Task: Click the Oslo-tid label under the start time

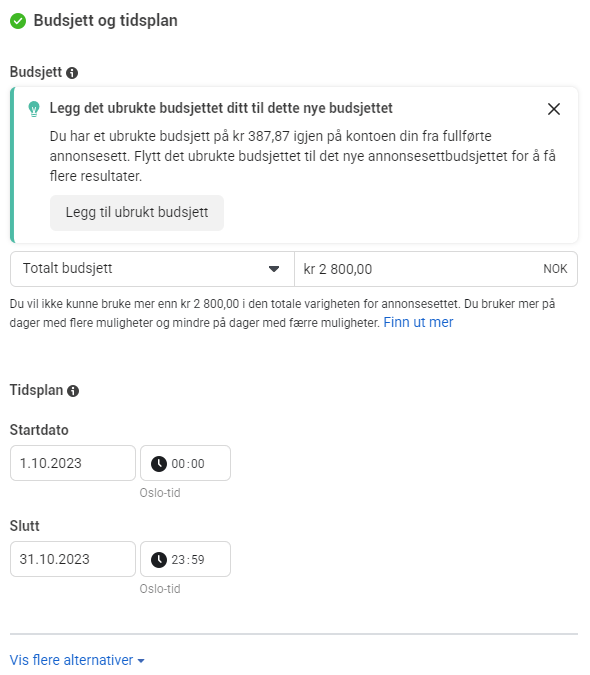Action: (160, 492)
